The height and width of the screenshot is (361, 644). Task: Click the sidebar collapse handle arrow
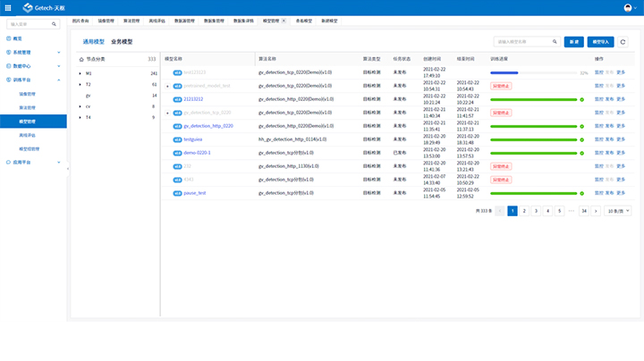pos(69,170)
